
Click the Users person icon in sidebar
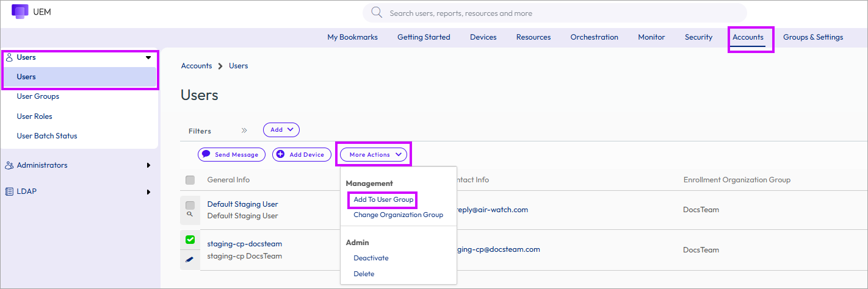tap(9, 57)
